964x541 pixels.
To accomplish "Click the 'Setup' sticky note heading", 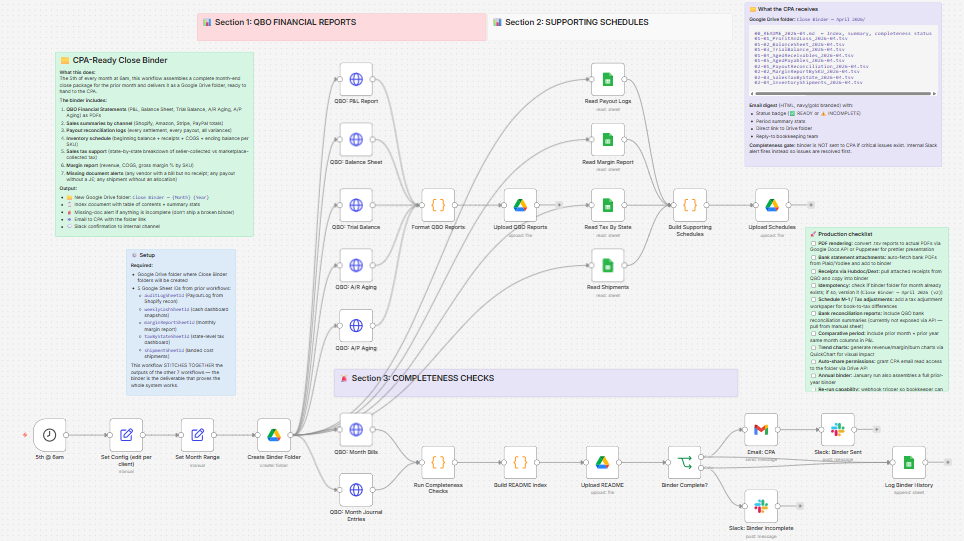I will (147, 255).
